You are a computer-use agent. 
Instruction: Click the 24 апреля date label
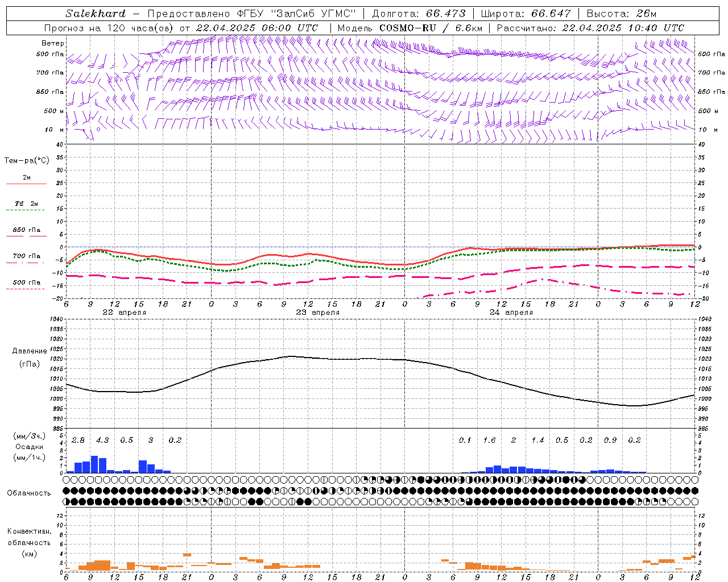(511, 313)
